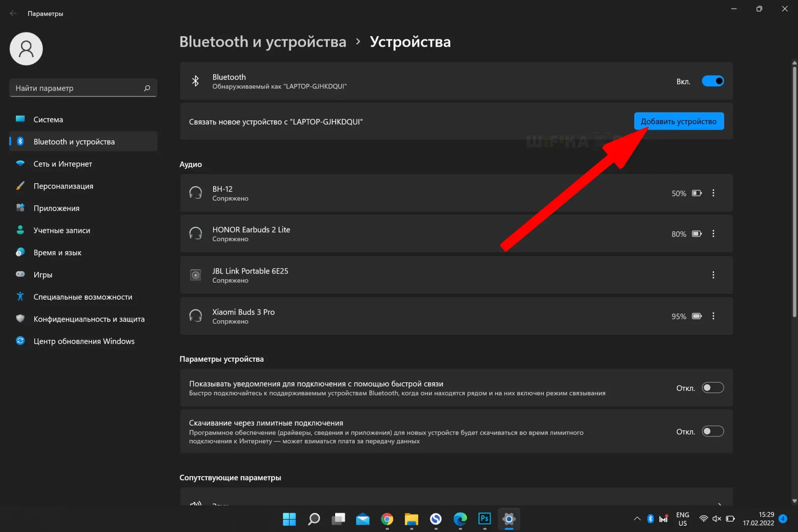Open the clock showing 15:29 17.02.2022
Screen dimensions: 798x532
758,519
